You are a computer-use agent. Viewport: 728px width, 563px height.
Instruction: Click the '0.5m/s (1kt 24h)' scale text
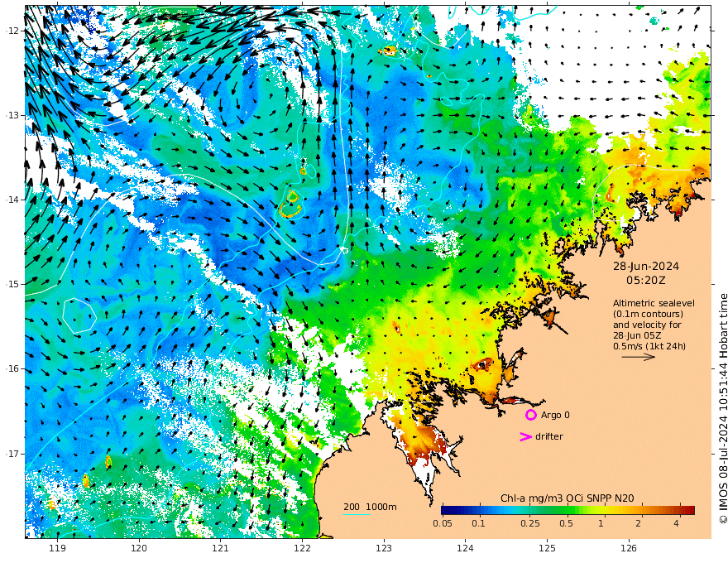pos(649,346)
